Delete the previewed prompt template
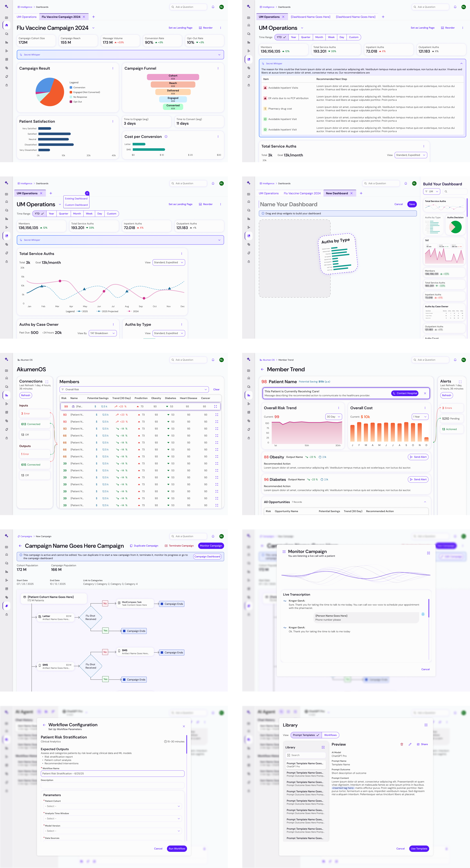 pos(402,744)
